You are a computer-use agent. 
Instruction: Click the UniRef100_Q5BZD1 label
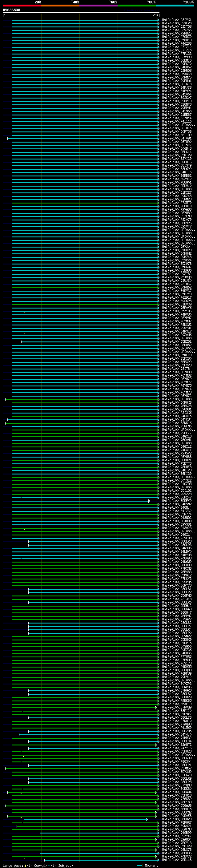(176, 342)
